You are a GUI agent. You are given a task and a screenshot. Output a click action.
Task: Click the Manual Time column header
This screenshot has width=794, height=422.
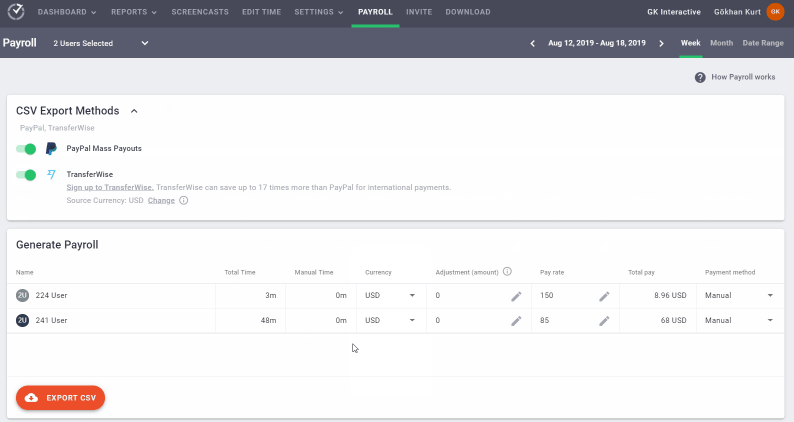(x=314, y=273)
